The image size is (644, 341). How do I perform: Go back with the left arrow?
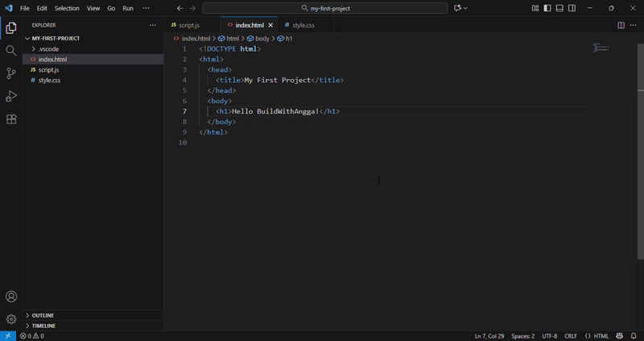point(180,8)
